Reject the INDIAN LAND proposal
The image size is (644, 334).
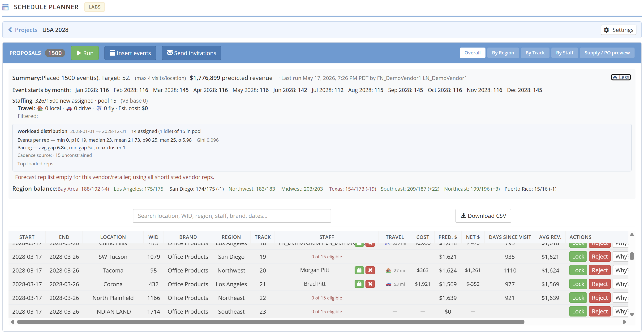(x=600, y=312)
